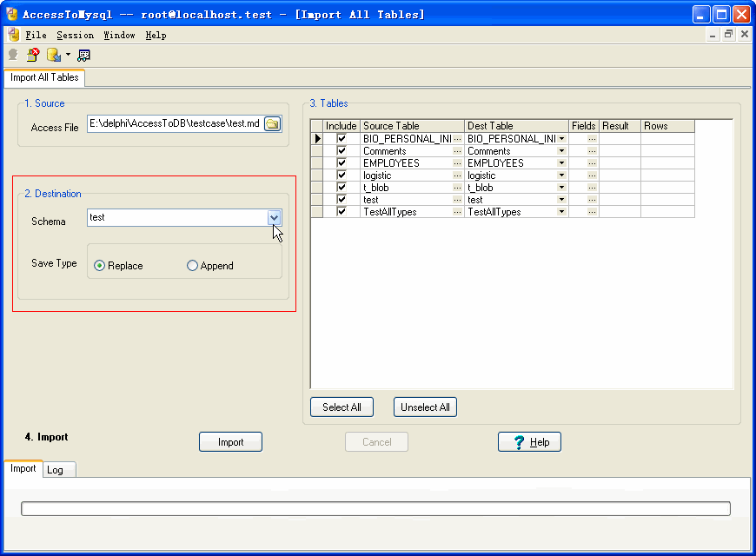
Task: Open Fields ellipsis for BIO_PERSONAL_INI row
Action: 592,139
